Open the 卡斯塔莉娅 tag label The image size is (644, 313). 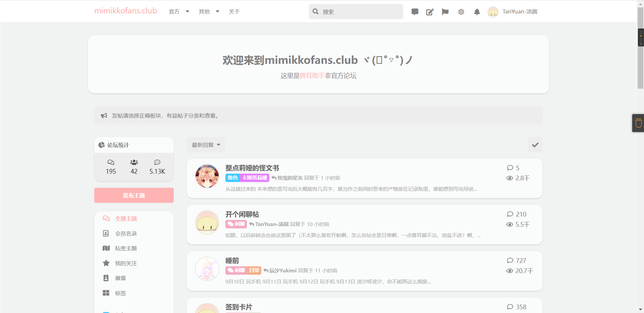click(255, 178)
